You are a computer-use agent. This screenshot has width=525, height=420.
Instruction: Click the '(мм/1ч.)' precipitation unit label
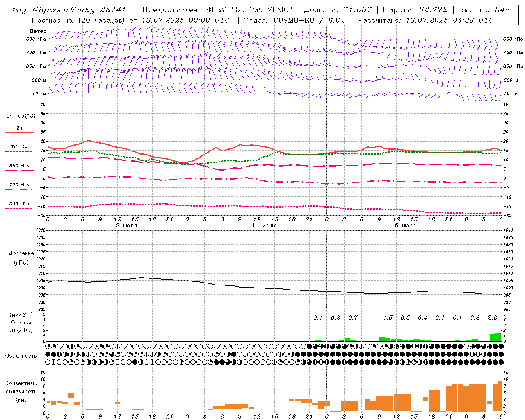[21, 331]
